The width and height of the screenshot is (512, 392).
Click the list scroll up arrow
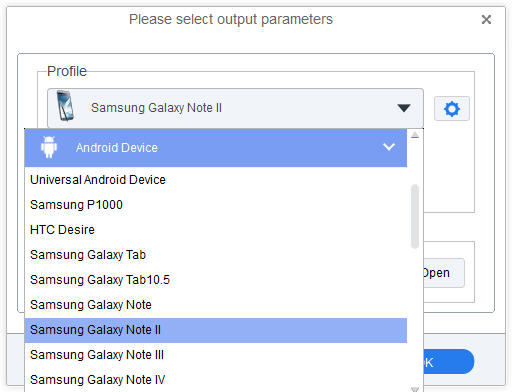coord(415,135)
